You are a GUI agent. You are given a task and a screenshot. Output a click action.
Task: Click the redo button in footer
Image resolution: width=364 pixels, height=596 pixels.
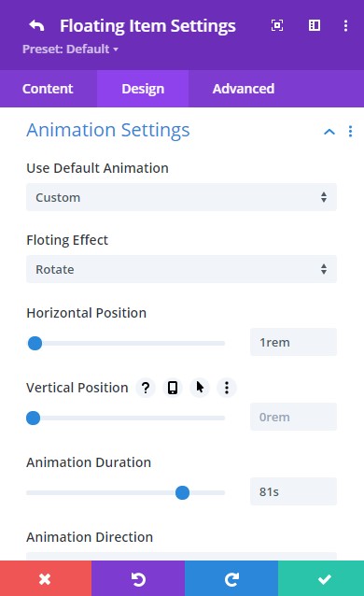click(231, 578)
